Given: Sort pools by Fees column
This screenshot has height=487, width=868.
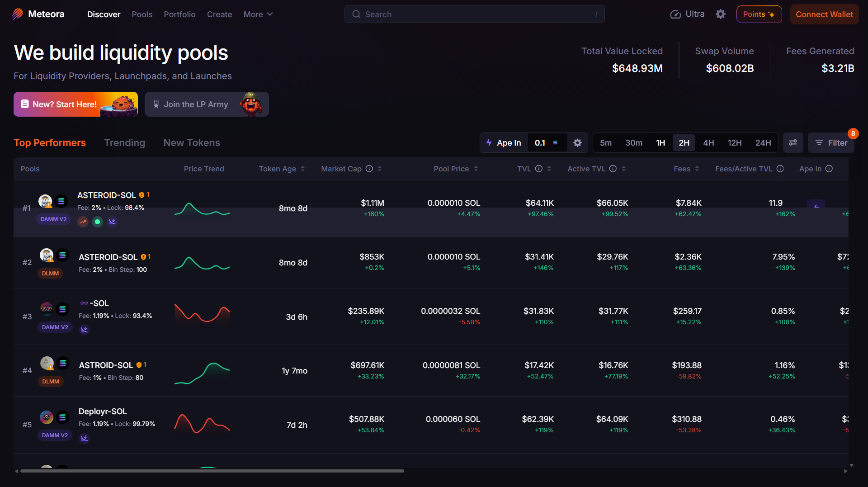Looking at the screenshot, I should pos(686,169).
